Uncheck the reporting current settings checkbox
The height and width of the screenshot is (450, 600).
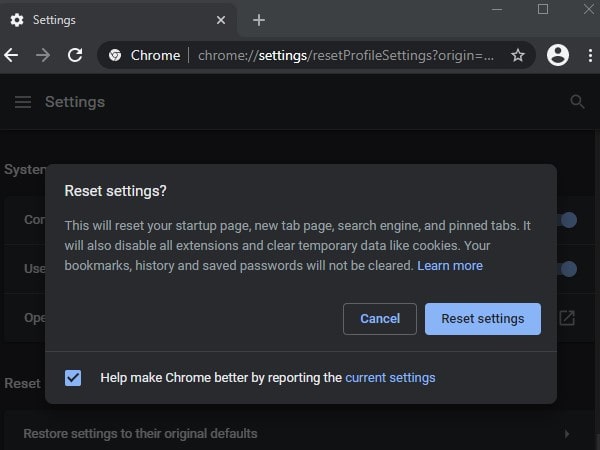[x=73, y=378]
